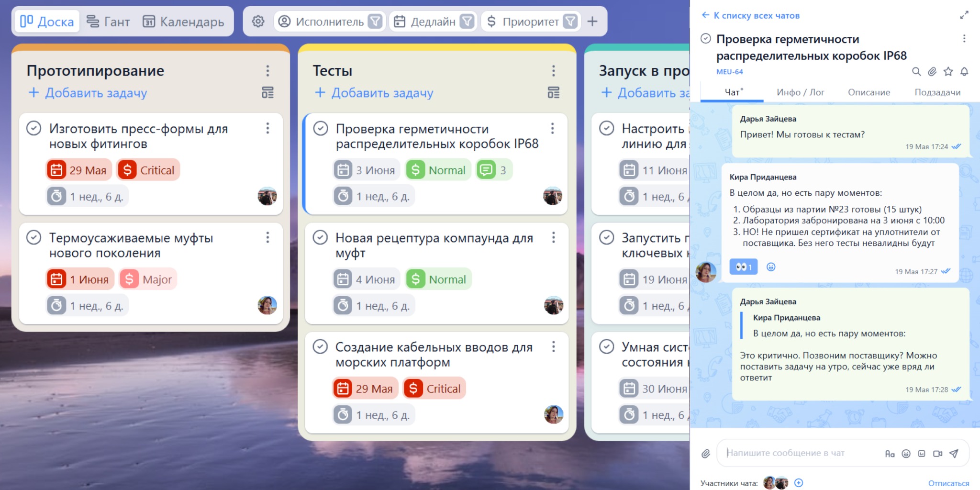Mark Проверка герметичности card as complete
The height and width of the screenshot is (490, 980).
tap(320, 128)
